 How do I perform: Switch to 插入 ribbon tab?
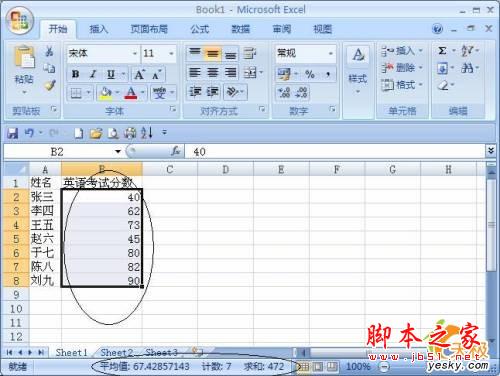(x=99, y=29)
